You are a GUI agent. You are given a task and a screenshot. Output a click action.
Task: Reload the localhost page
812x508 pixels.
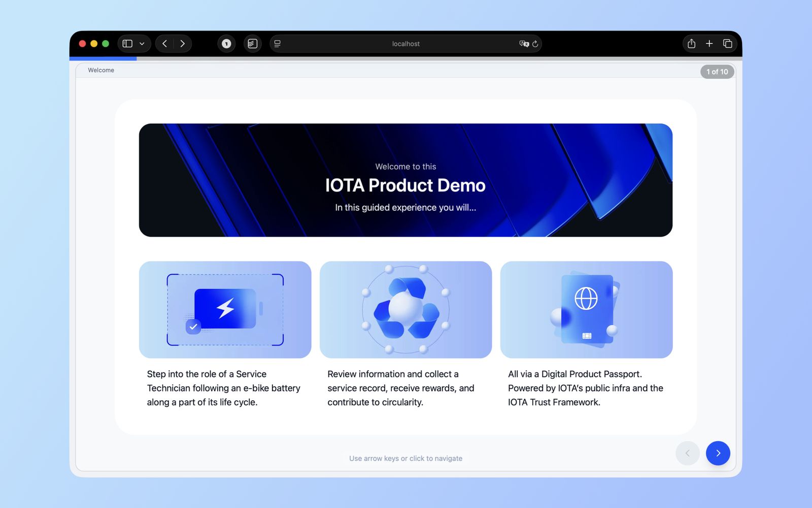pyautogui.click(x=535, y=44)
